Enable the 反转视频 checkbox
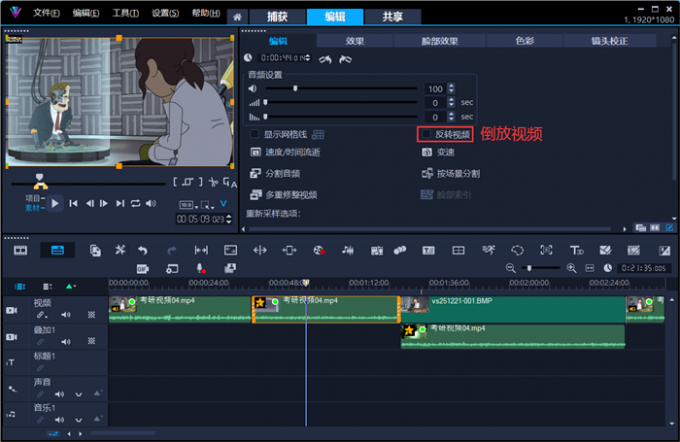 (x=427, y=134)
